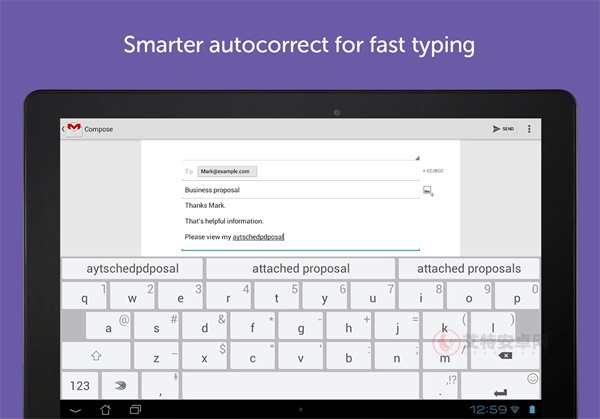Viewport: 600px width, 419px height.
Task: Tap the y key
Action: (324, 296)
